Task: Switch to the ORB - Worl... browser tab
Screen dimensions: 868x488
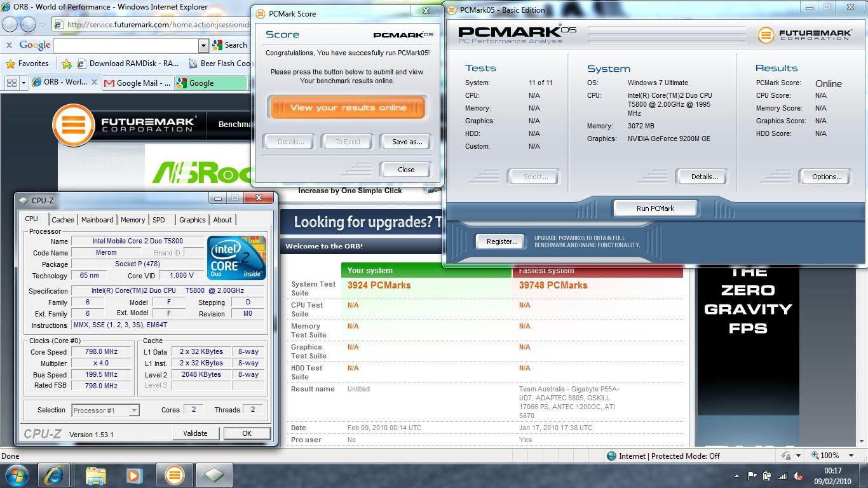Action: click(x=60, y=83)
